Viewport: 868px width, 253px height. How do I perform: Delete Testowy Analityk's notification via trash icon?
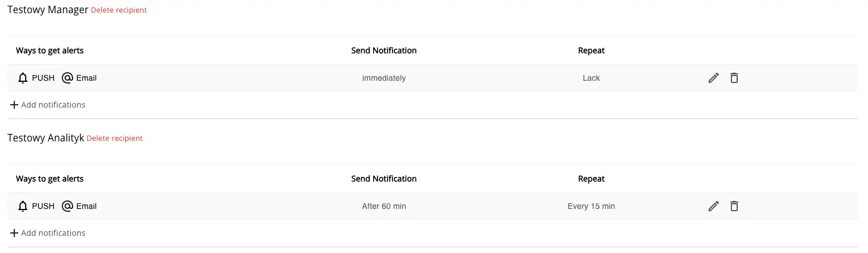(x=734, y=206)
